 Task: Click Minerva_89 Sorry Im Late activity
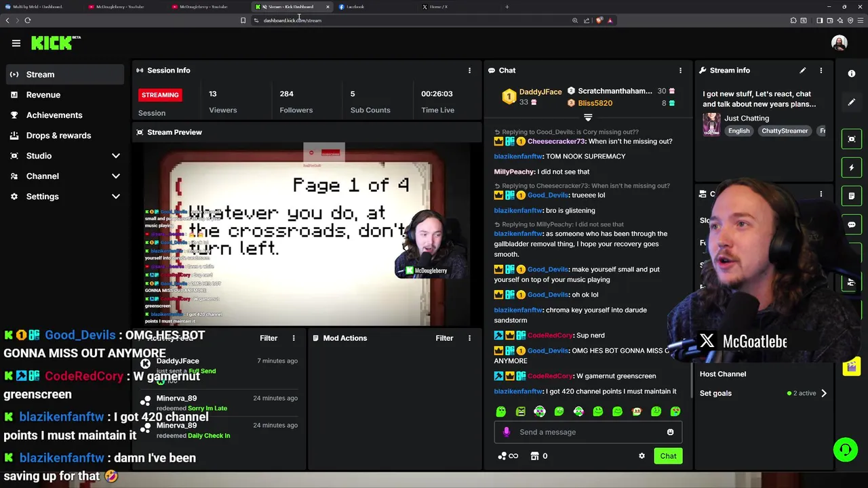coord(219,403)
